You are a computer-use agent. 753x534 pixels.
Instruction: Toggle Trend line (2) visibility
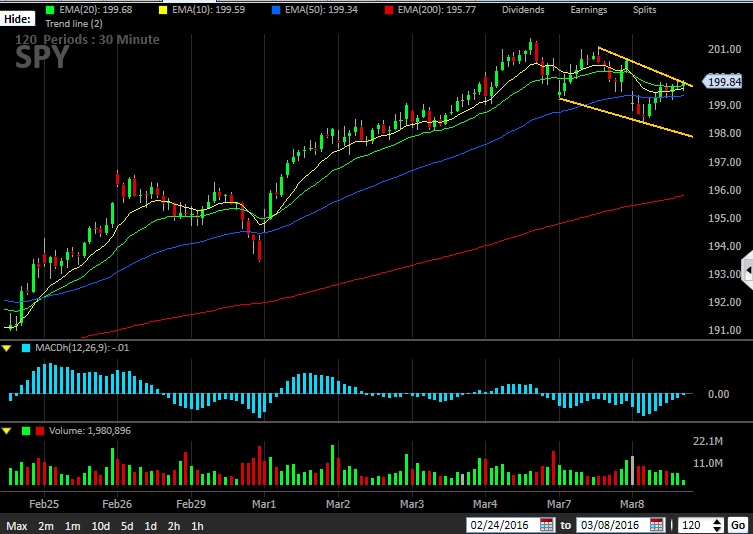pyautogui.click(x=73, y=24)
